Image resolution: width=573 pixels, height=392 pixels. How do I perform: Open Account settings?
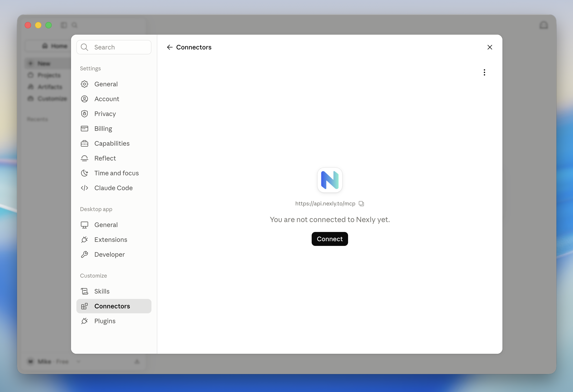[x=114, y=99]
